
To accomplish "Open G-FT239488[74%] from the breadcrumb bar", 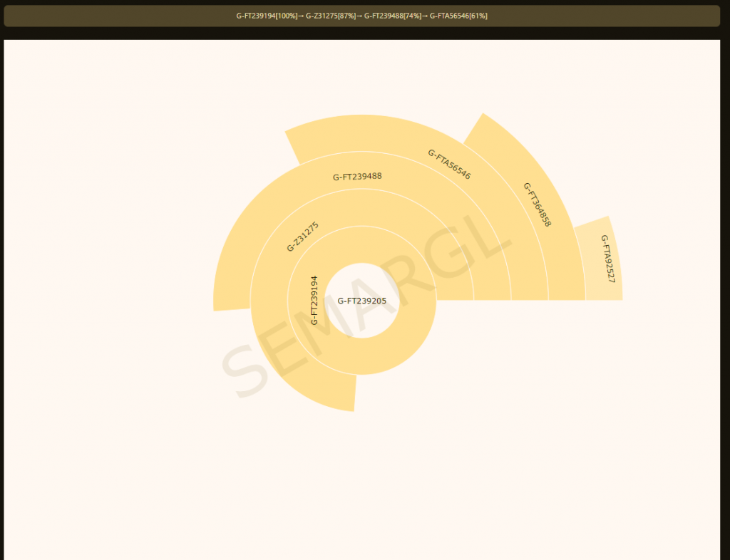I will [x=393, y=16].
